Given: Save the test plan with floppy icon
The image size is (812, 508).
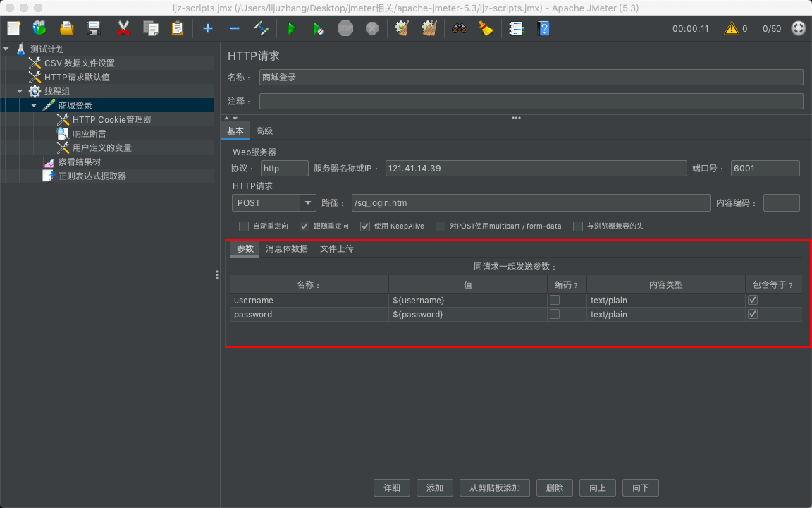Looking at the screenshot, I should [x=94, y=28].
